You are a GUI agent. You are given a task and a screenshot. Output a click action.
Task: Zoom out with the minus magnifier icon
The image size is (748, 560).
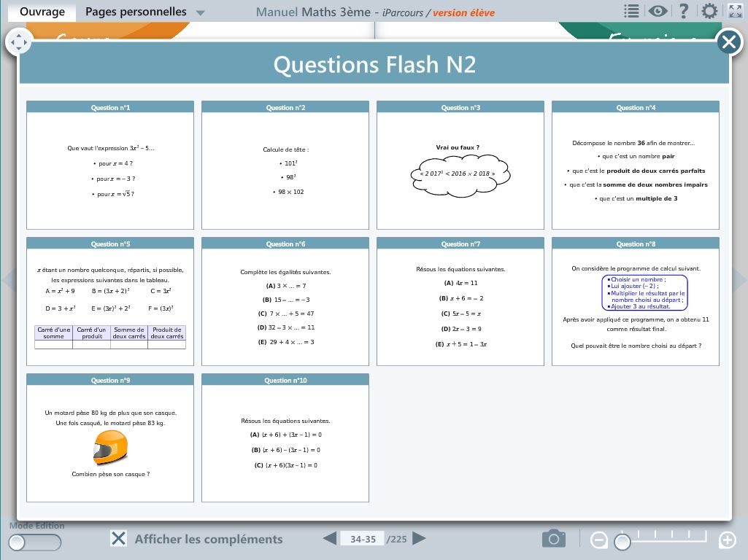tap(598, 540)
